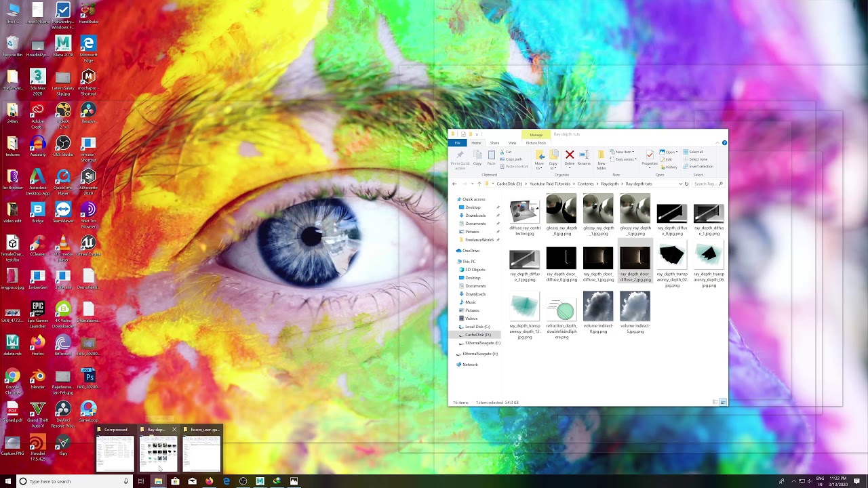Expand the Move to dropdown
The width and height of the screenshot is (868, 488).
(539, 159)
